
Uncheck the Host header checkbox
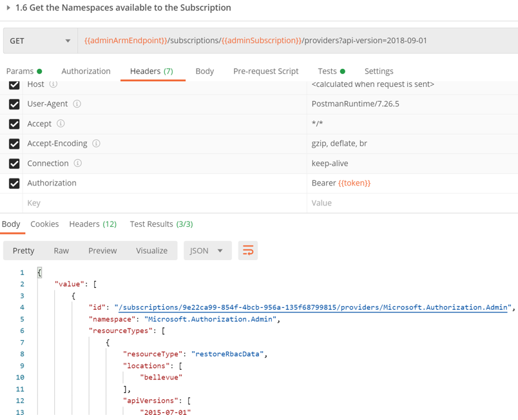pos(14,84)
